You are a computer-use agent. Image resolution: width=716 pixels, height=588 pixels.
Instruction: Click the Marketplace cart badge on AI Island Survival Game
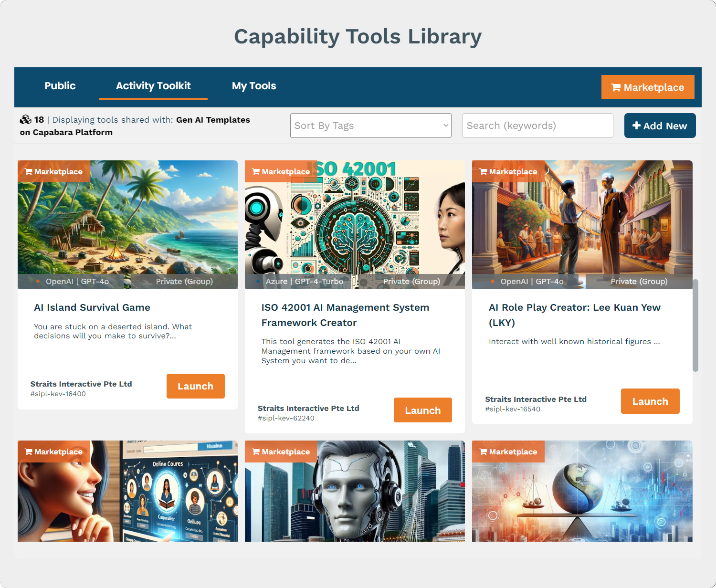[53, 171]
